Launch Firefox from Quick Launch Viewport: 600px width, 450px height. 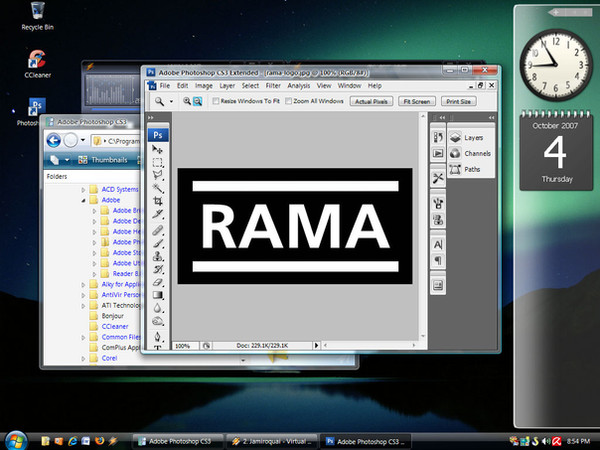coord(99,441)
